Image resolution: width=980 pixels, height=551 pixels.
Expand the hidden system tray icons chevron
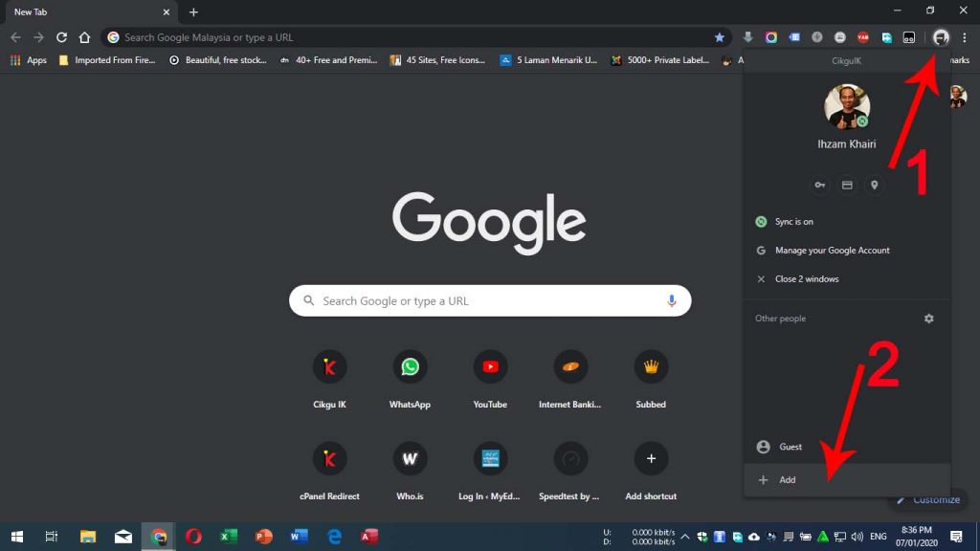(x=685, y=537)
